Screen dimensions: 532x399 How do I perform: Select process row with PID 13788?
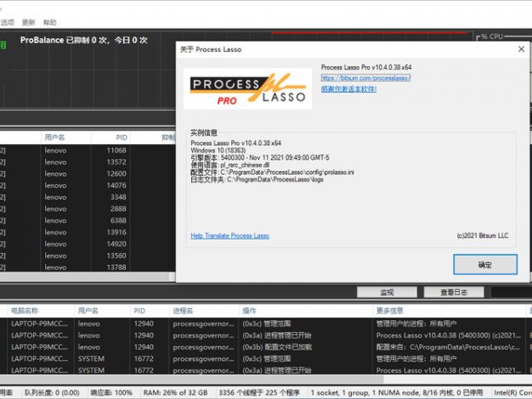tap(88, 267)
